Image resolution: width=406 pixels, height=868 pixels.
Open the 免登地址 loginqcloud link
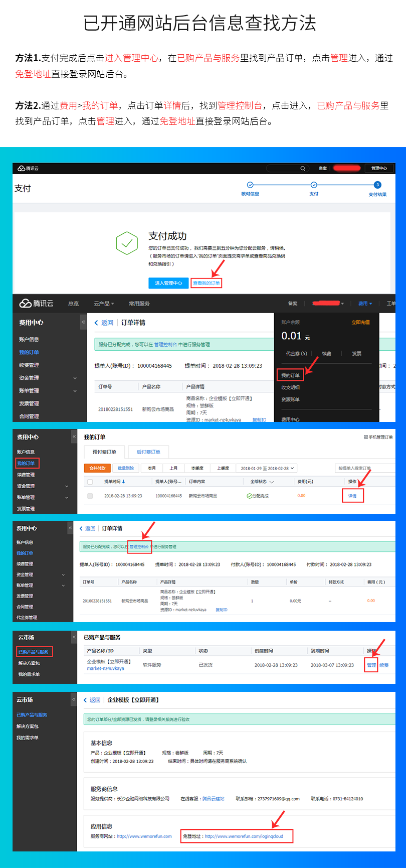tap(244, 836)
